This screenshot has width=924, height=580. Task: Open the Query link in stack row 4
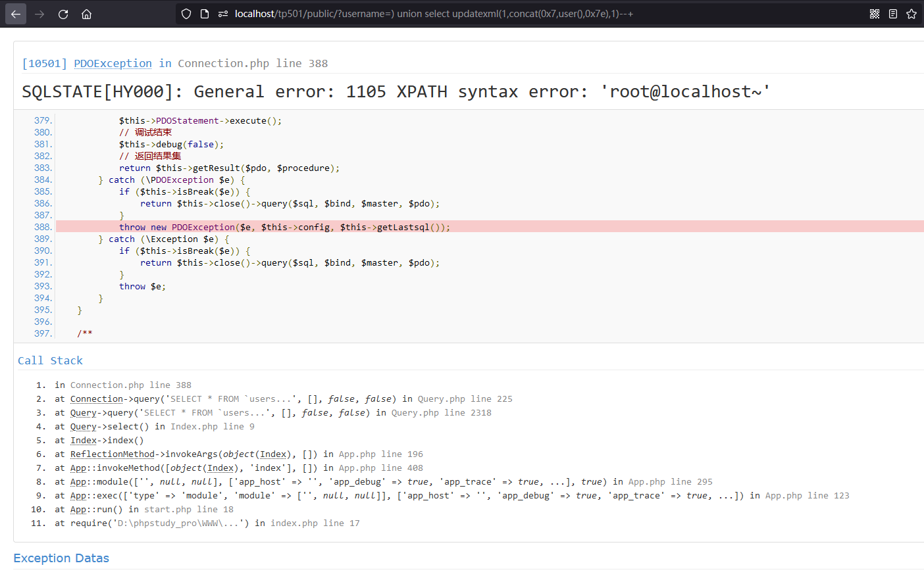84,427
